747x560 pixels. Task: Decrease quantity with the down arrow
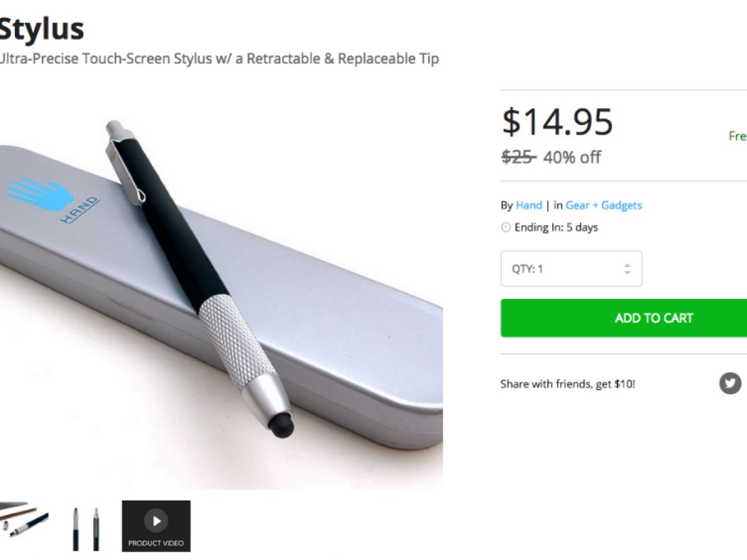[627, 273]
